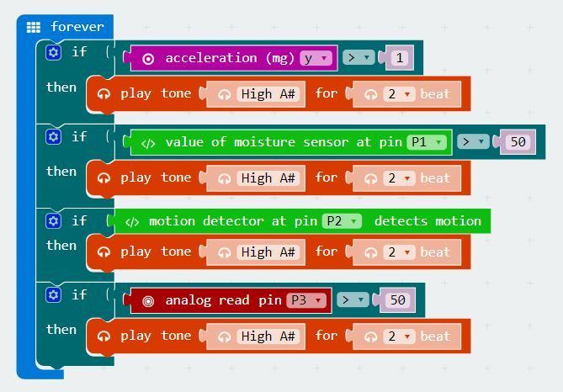This screenshot has width=563, height=392.
Task: Click headphone icon in second beat block
Action: click(x=371, y=179)
